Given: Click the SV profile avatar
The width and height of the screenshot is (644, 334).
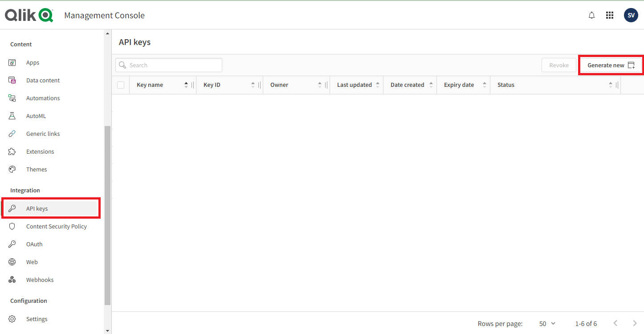Looking at the screenshot, I should pos(631,15).
